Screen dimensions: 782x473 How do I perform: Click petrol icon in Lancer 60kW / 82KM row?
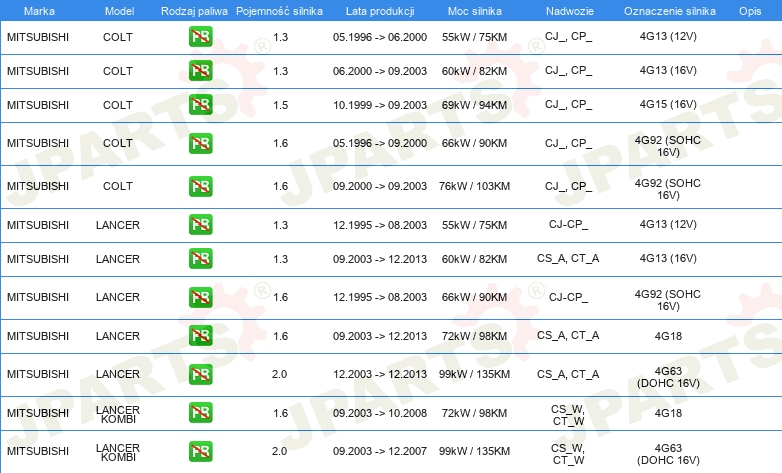[x=200, y=258]
